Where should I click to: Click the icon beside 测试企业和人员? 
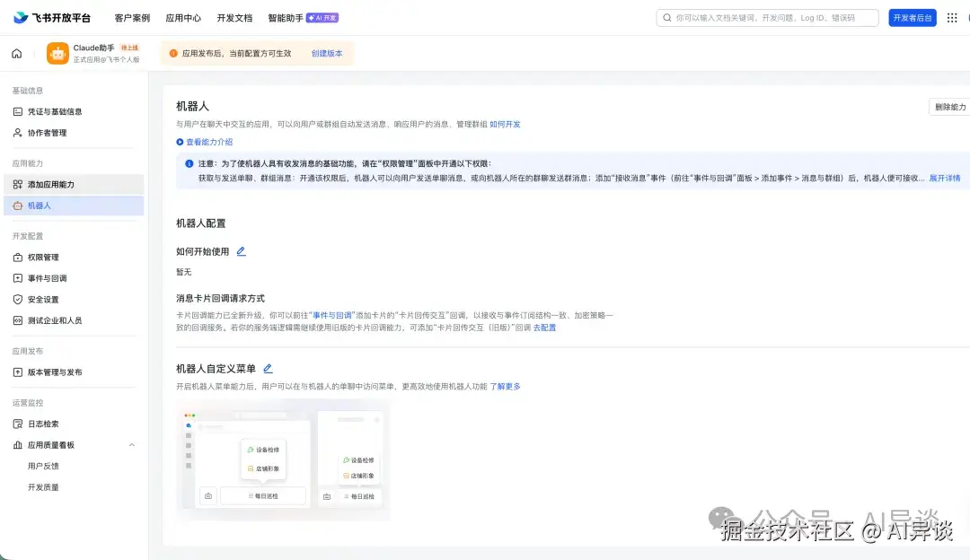click(x=18, y=320)
